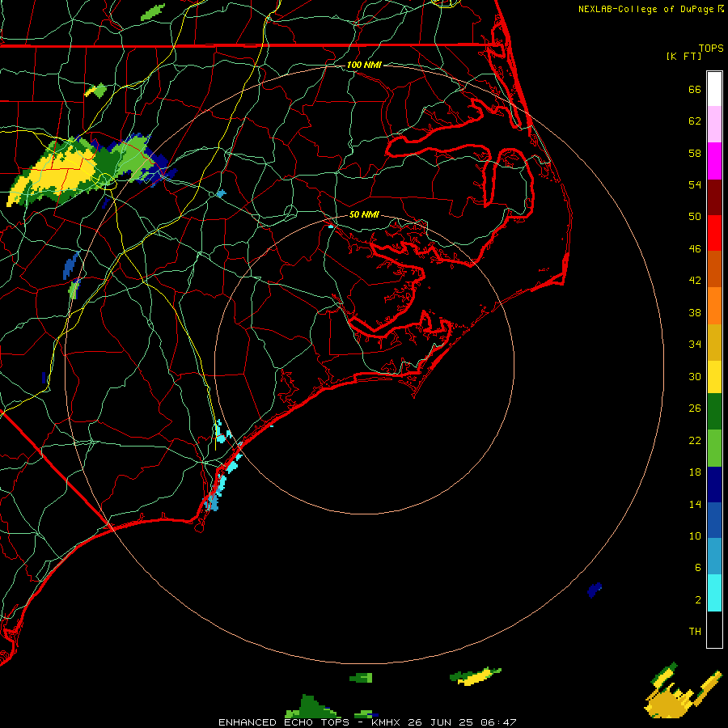Click the 46 legend value
728x728 pixels.
point(695,248)
